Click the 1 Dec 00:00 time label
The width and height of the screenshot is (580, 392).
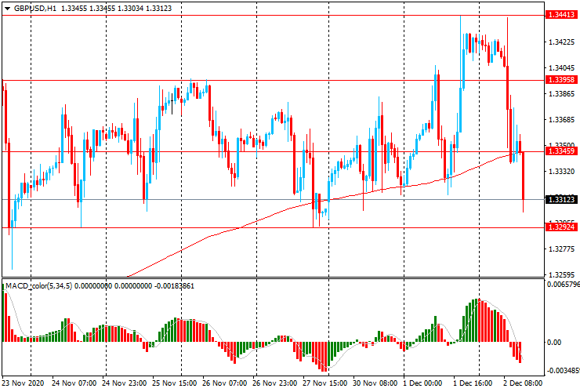[422, 383]
